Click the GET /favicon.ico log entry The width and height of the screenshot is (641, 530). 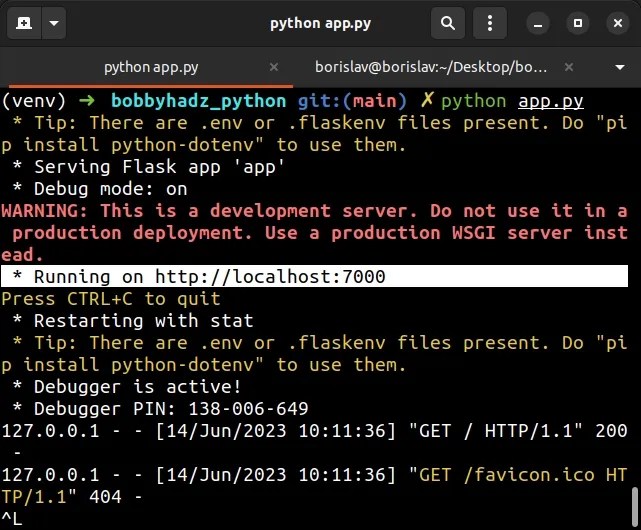coord(314,486)
